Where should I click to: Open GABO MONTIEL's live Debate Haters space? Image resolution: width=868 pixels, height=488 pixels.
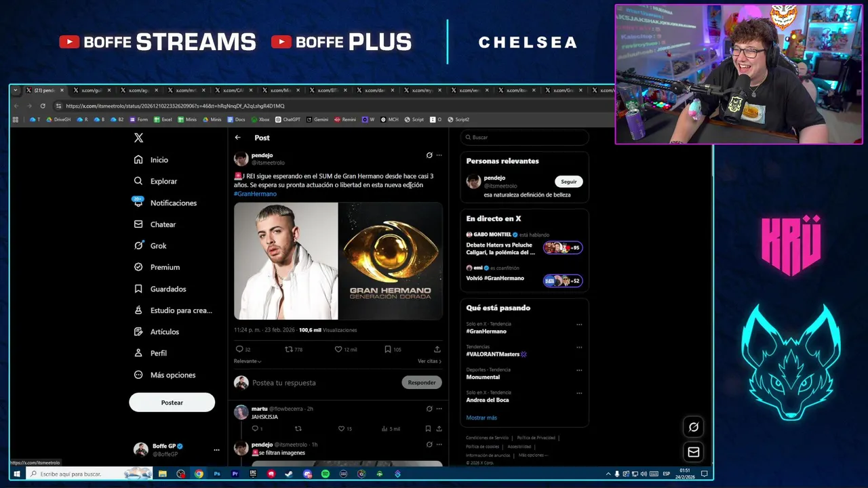[x=524, y=244]
